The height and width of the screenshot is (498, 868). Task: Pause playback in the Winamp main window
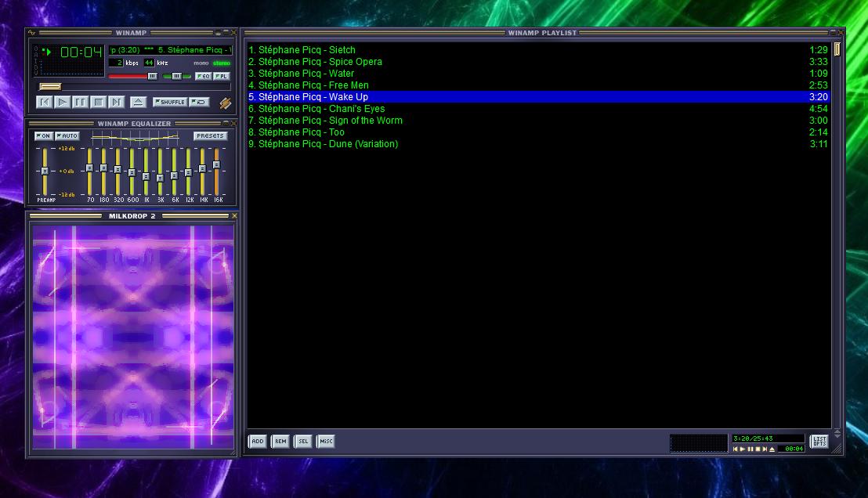(x=80, y=102)
